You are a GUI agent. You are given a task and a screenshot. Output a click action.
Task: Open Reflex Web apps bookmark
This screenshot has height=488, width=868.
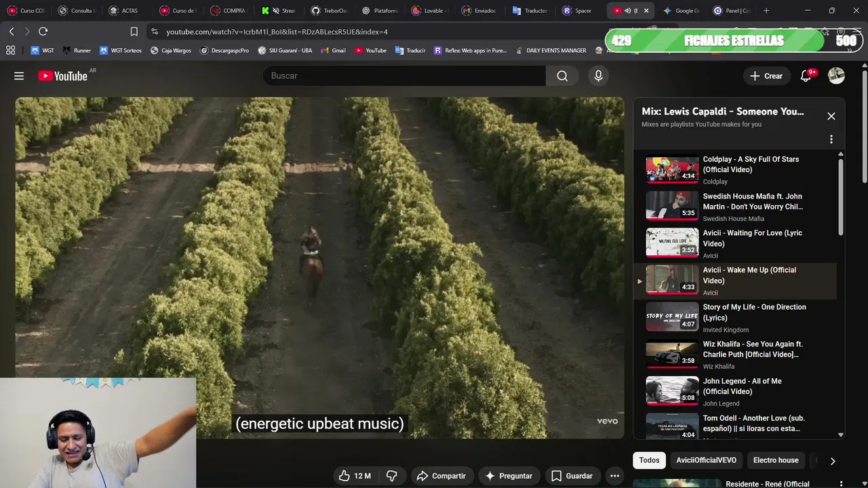(x=471, y=50)
